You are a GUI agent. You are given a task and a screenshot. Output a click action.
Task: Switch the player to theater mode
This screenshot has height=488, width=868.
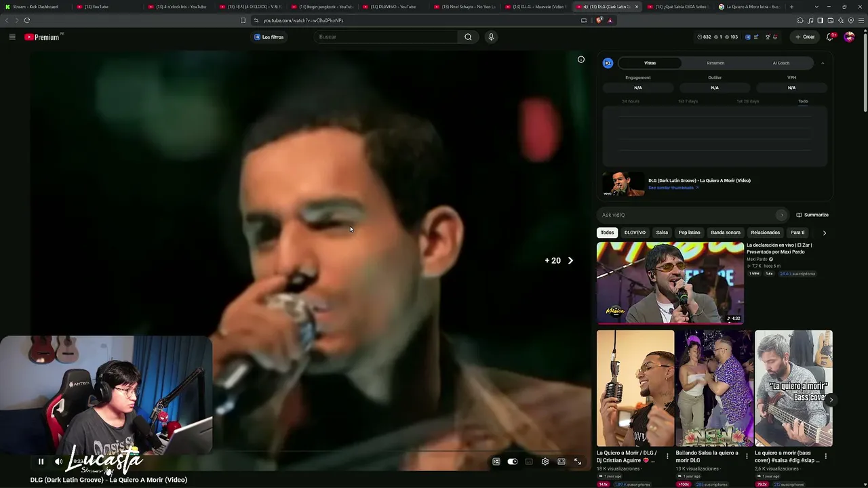(561, 462)
